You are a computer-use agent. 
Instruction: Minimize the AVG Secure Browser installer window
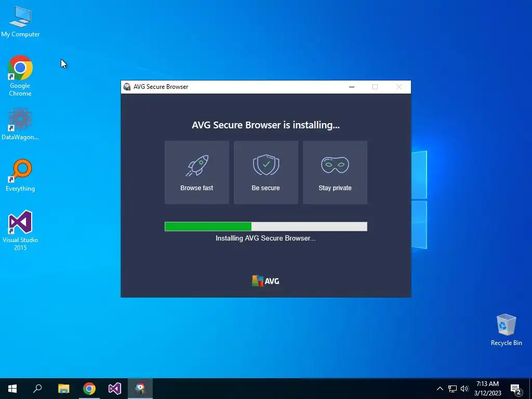click(352, 87)
